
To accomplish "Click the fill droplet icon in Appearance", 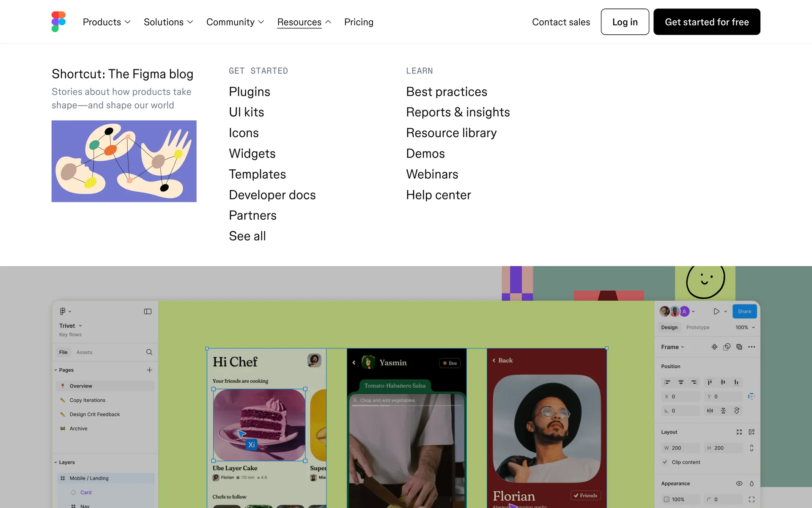I will coord(752,483).
